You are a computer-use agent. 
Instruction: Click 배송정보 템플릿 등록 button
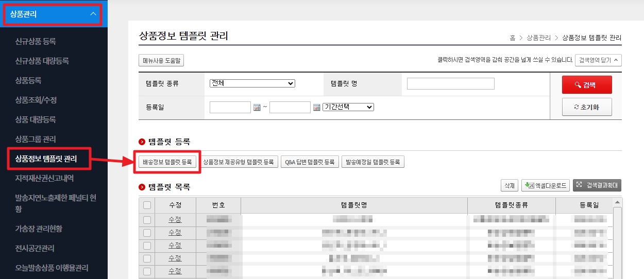click(167, 162)
